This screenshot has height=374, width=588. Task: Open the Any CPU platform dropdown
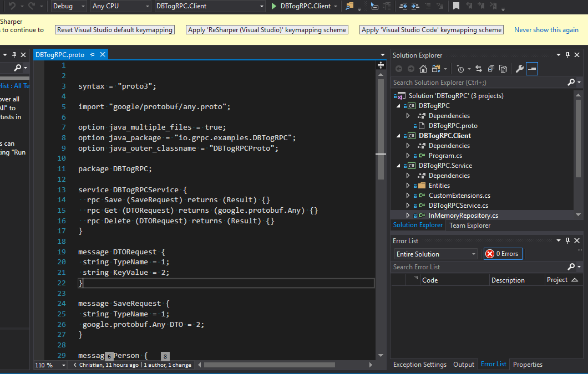[x=121, y=6]
